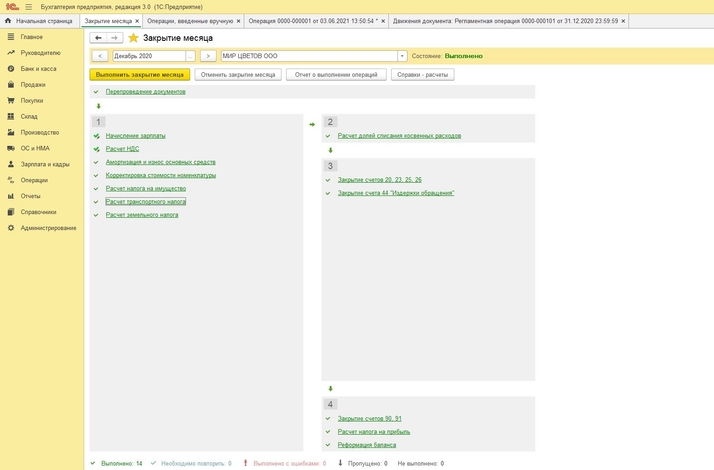Close the Закрытие месяца tab
Screen dimensions: 714x470
pyautogui.click(x=138, y=20)
